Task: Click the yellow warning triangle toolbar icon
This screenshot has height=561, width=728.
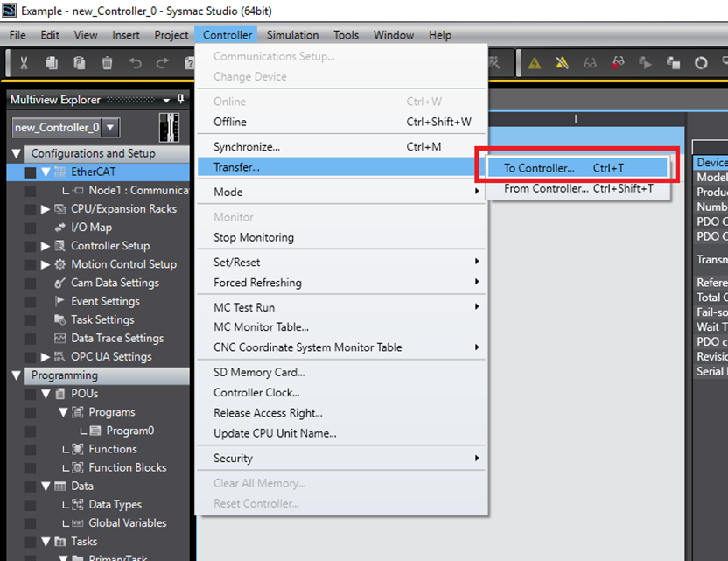Action: pyautogui.click(x=535, y=63)
